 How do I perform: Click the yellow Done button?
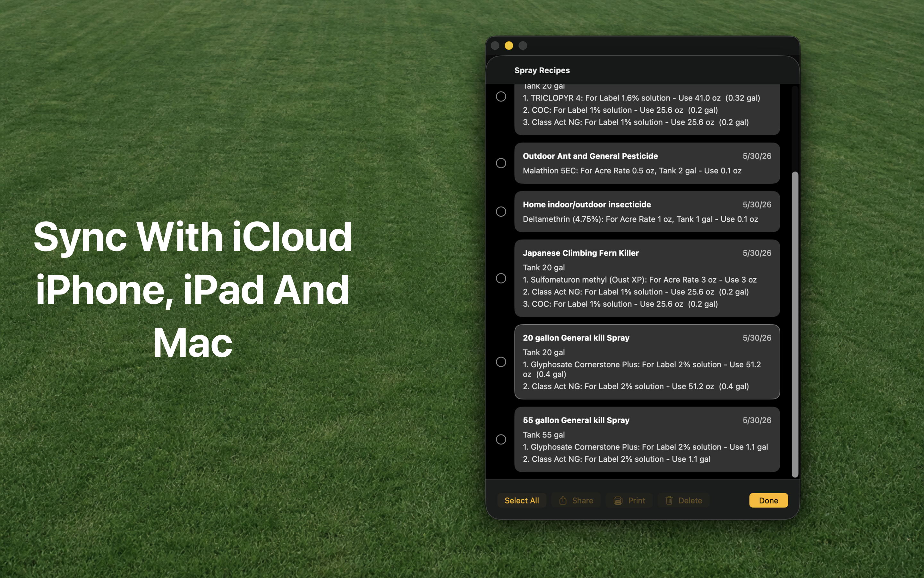tap(768, 500)
